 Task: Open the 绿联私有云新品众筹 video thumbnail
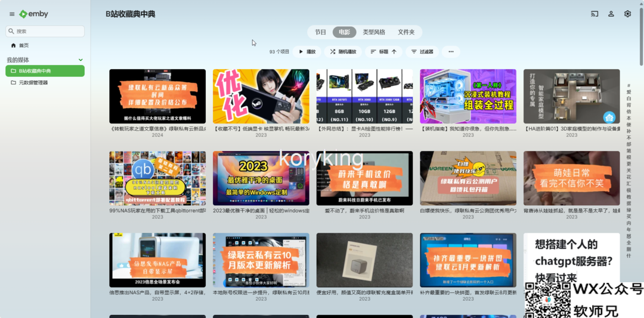(x=157, y=96)
